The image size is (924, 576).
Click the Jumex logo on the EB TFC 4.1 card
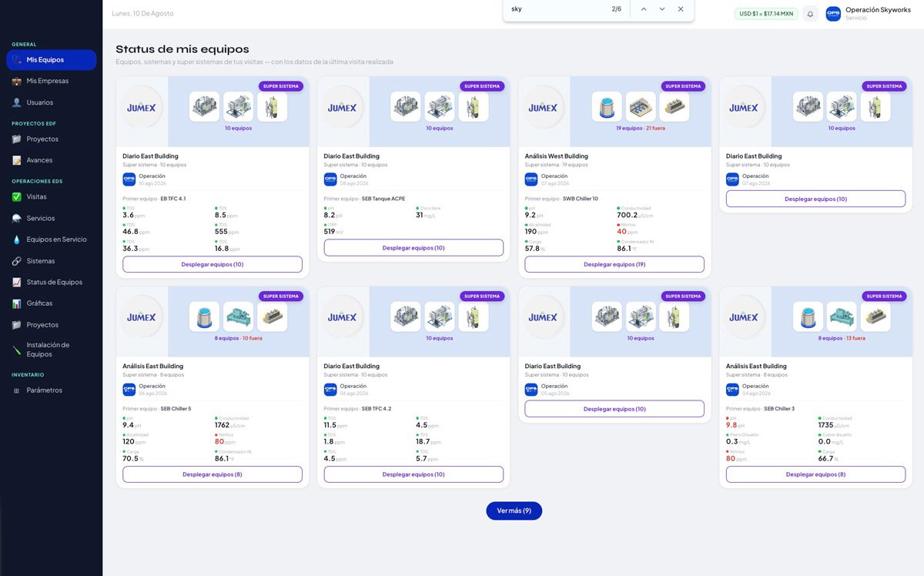click(141, 108)
